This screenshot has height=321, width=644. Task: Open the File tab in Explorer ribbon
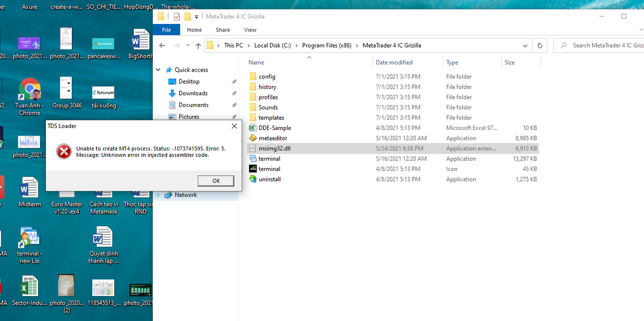pos(166,30)
